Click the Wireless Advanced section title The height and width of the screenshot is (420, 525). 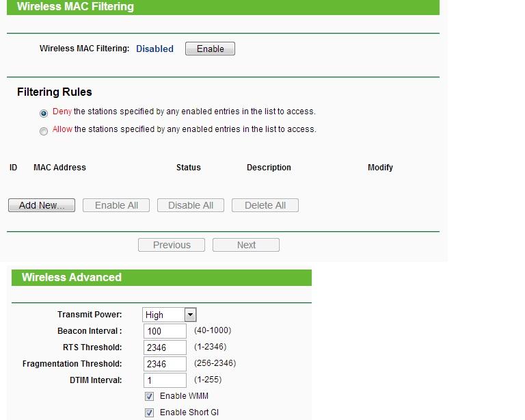pos(72,277)
